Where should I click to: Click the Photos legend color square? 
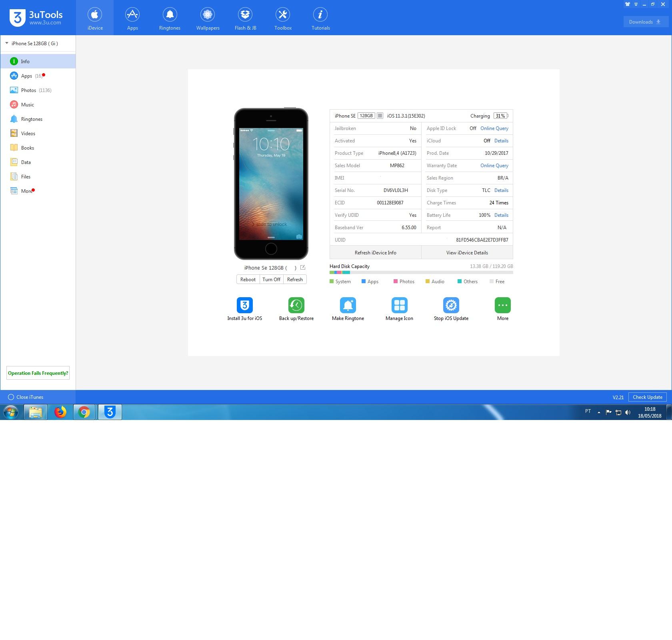tap(396, 281)
